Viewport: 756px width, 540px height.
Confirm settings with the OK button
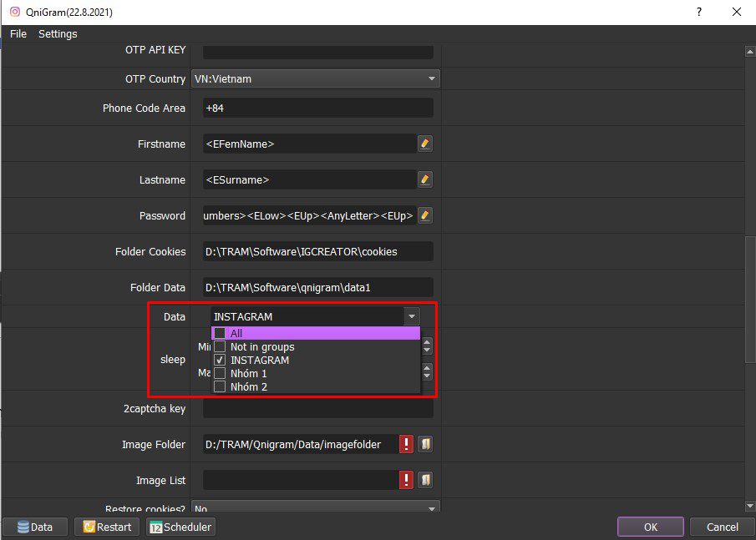click(x=651, y=527)
